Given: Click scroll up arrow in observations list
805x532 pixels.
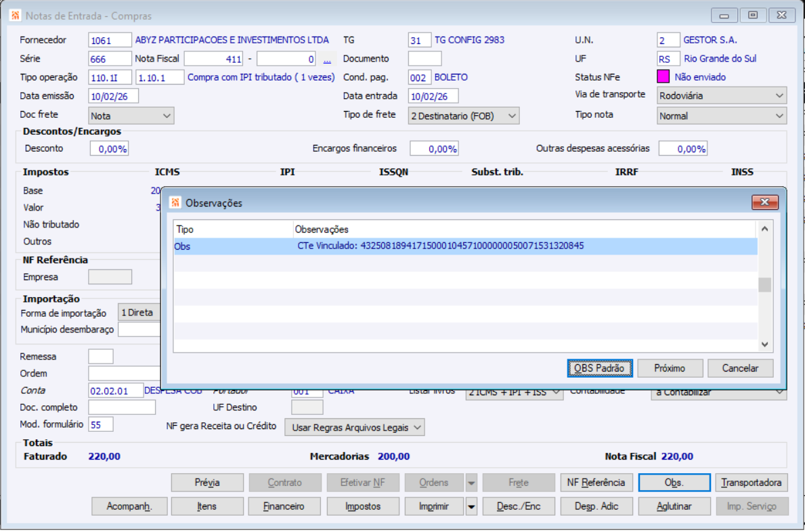Looking at the screenshot, I should coord(764,229).
